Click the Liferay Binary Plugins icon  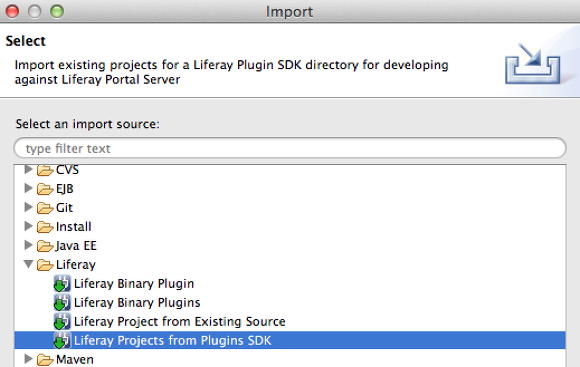point(62,303)
